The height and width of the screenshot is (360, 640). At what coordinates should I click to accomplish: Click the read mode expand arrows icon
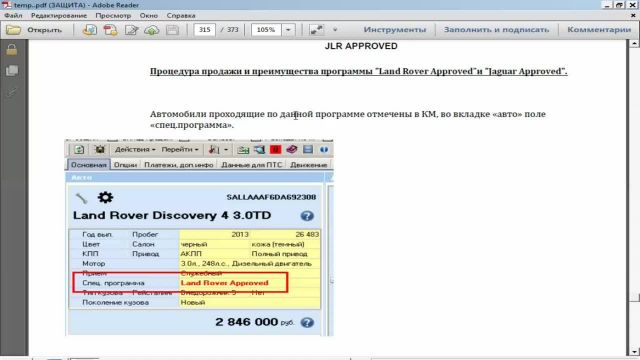point(316,30)
